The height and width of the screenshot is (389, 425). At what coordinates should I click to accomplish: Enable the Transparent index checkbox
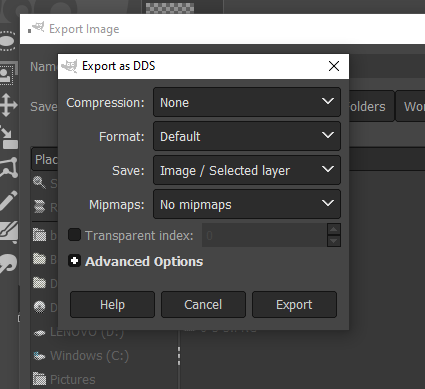click(74, 235)
